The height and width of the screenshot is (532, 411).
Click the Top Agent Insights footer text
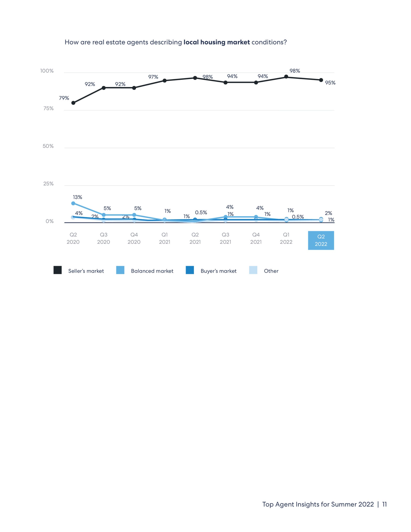click(x=318, y=504)
